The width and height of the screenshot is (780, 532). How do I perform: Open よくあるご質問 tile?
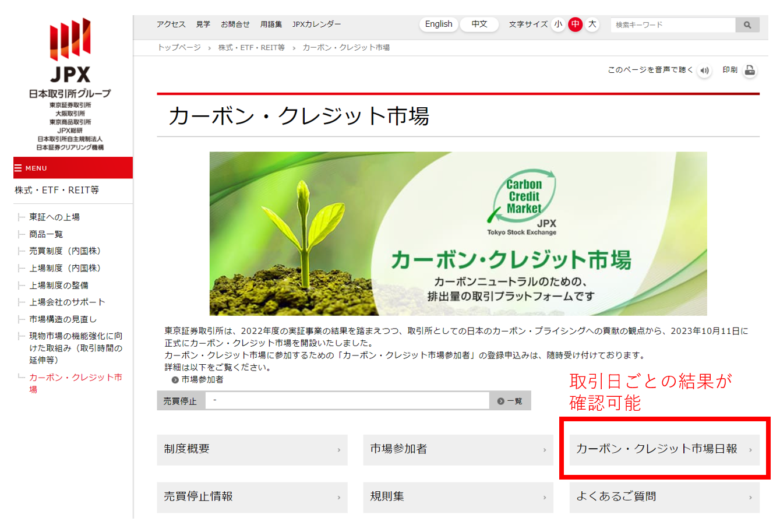[x=665, y=497]
